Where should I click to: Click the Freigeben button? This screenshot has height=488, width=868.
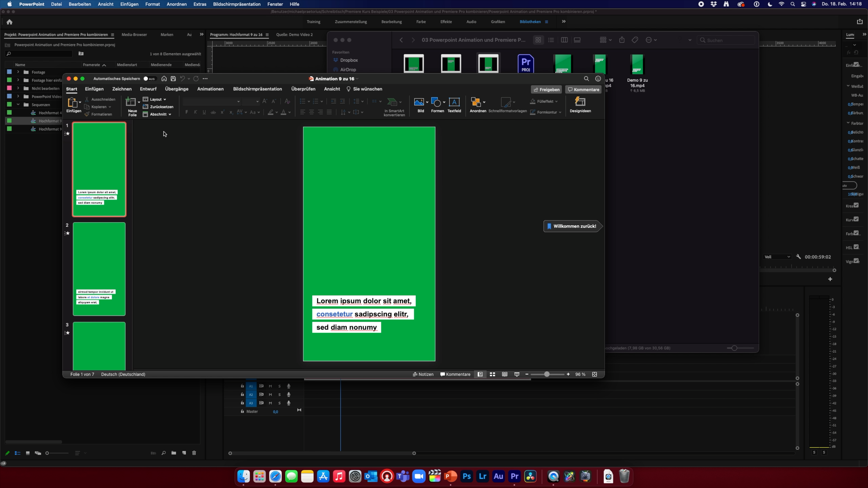(546, 90)
